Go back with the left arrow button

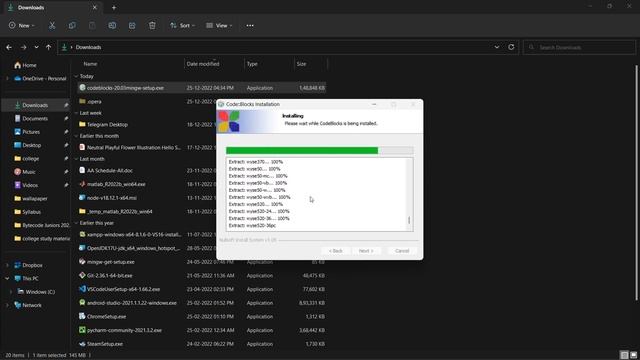pos(9,47)
